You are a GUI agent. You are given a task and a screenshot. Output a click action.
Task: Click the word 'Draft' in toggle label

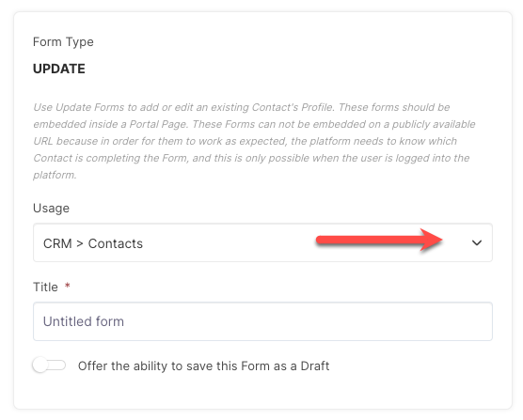click(315, 366)
